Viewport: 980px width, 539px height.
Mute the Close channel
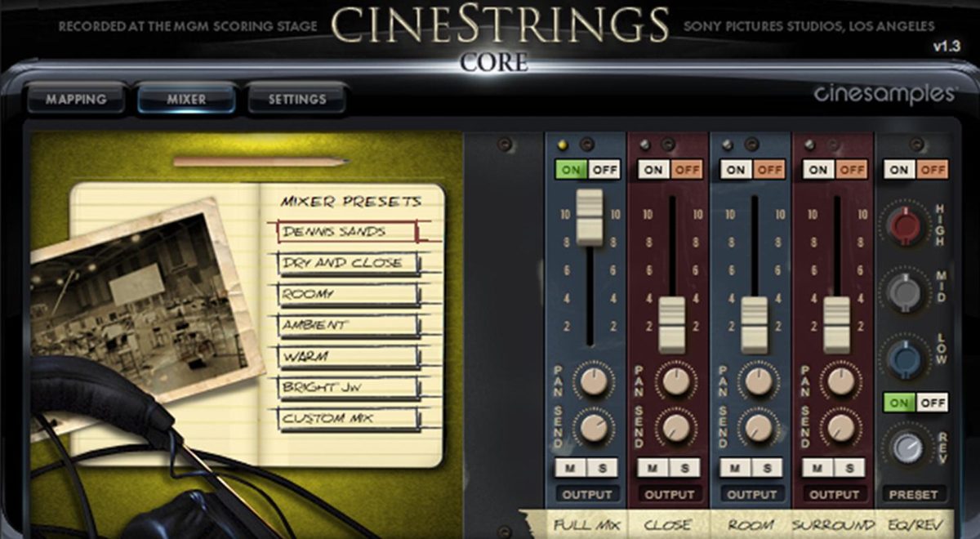[654, 468]
